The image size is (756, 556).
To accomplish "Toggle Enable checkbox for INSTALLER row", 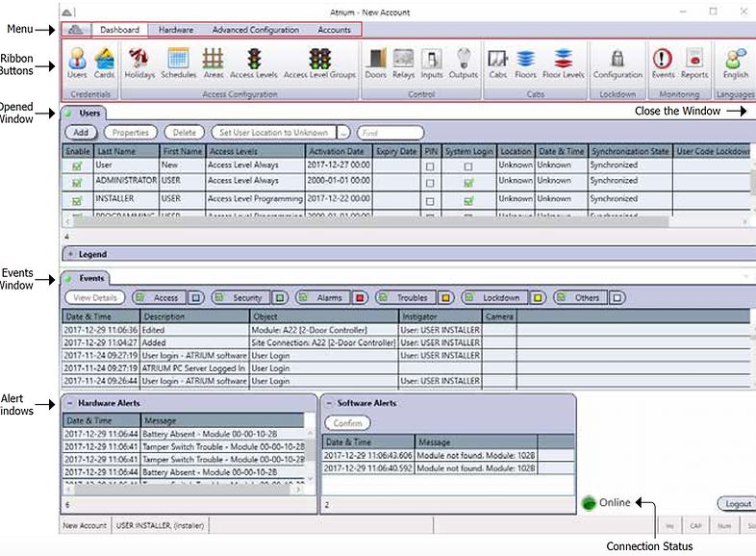I will coord(77,201).
